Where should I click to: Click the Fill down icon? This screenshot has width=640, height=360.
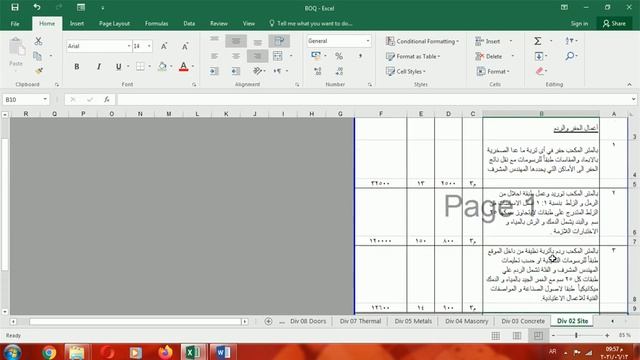pos(539,56)
